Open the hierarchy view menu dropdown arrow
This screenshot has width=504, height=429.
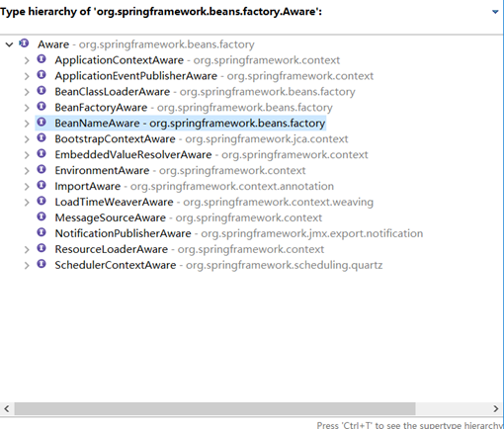pos(495,12)
